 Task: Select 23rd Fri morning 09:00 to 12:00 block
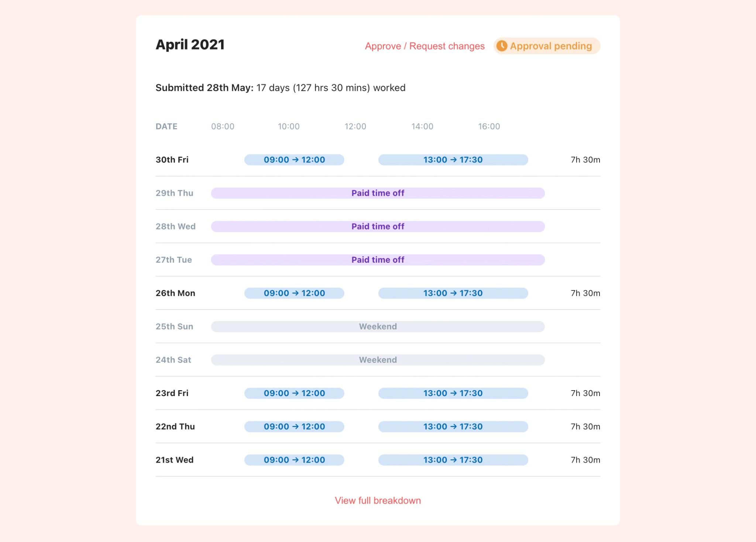pyautogui.click(x=294, y=393)
